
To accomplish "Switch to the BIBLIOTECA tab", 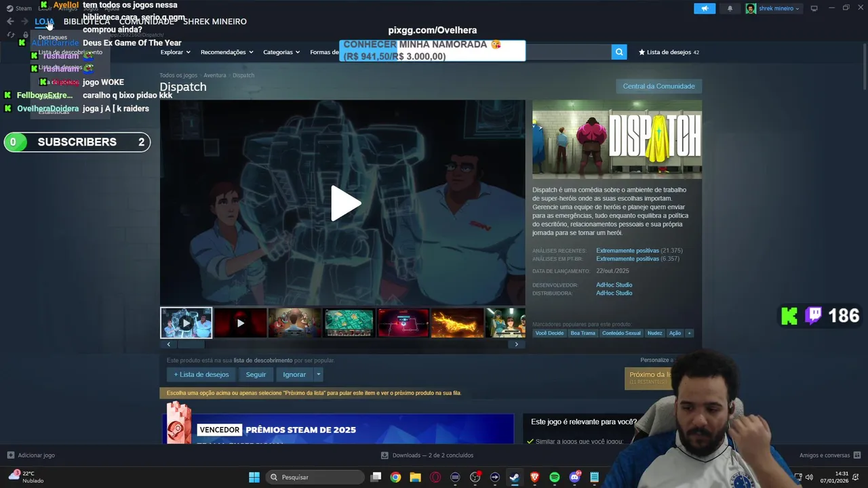I will [x=87, y=22].
